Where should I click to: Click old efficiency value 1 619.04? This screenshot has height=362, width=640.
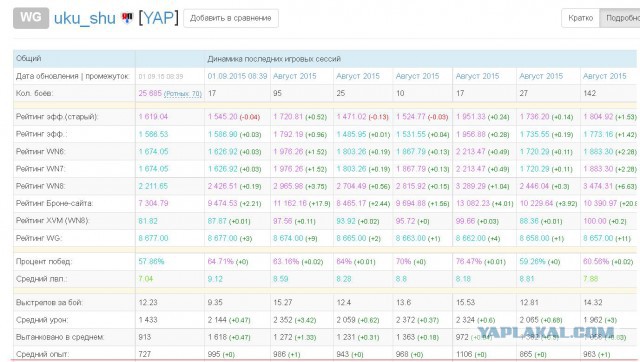pos(153,117)
